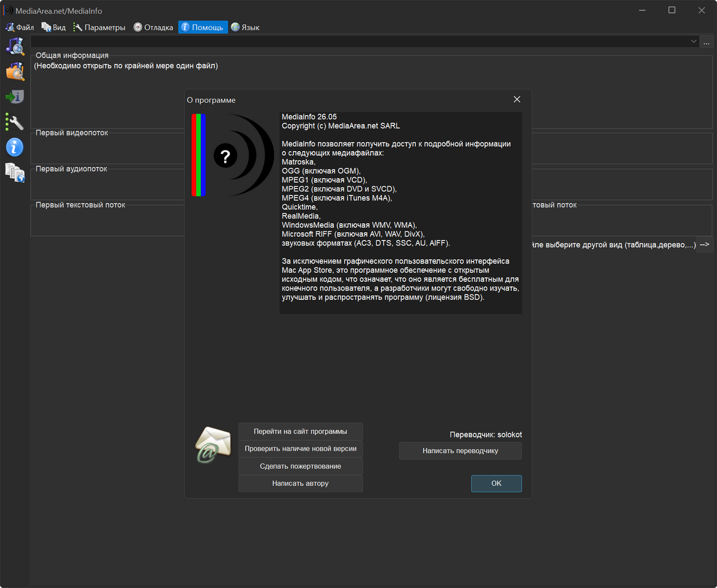Open file icon in left sidebar
This screenshot has height=588, width=717.
15,46
